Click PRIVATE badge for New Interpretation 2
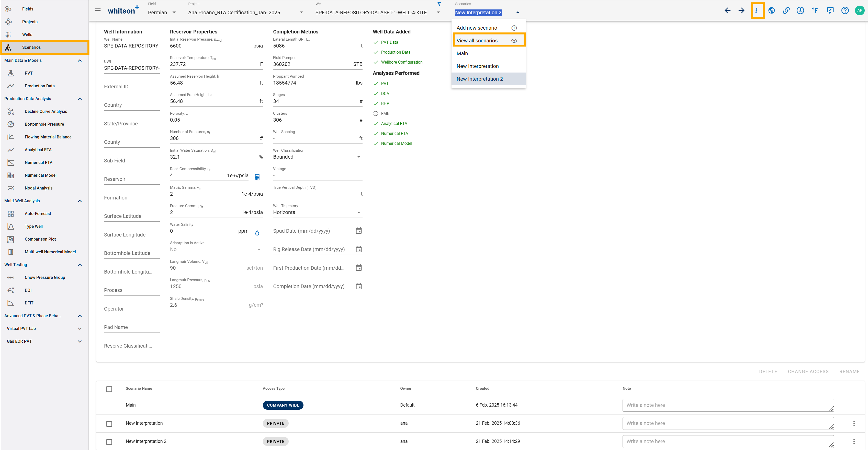 coord(276,442)
